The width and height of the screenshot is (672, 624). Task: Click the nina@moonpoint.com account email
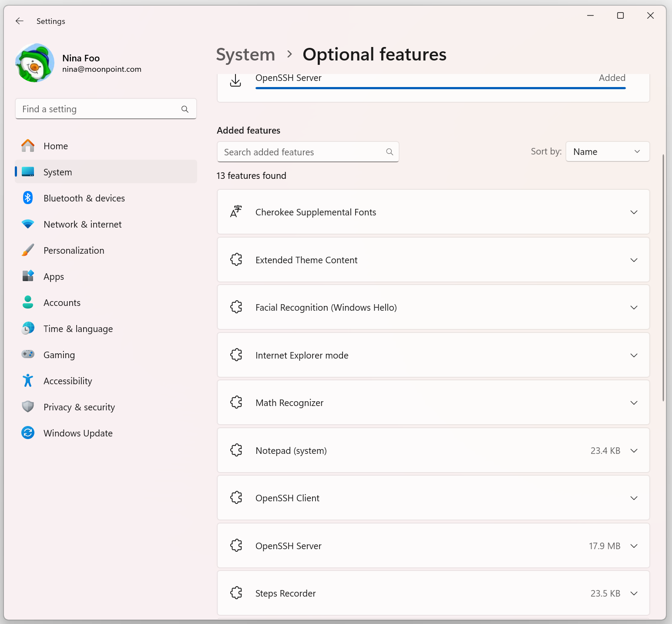(102, 69)
